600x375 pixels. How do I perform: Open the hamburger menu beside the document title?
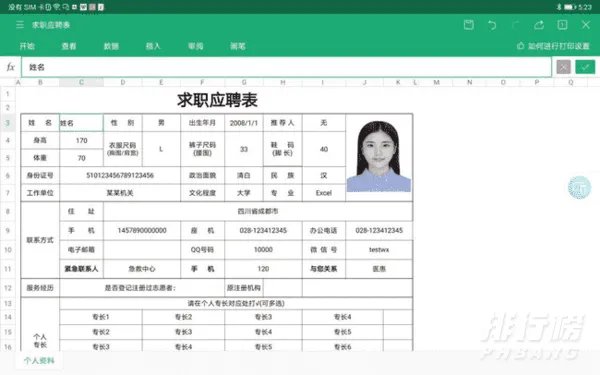(x=20, y=25)
